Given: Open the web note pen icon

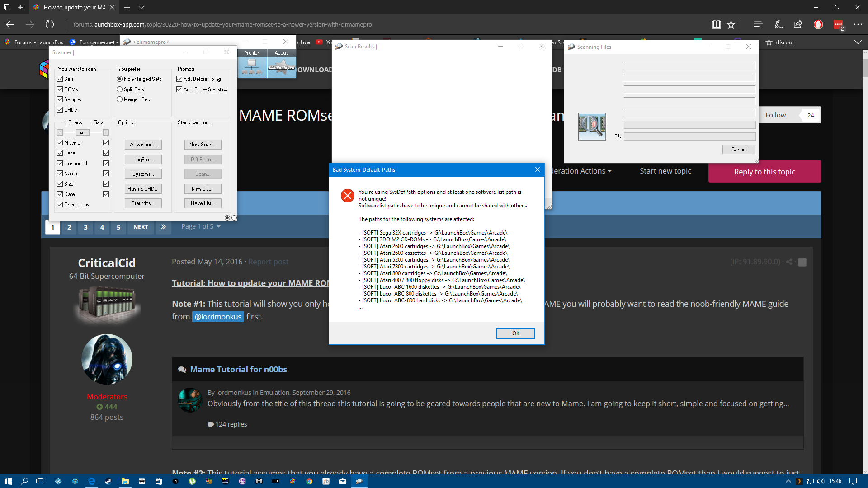Looking at the screenshot, I should tap(778, 24).
